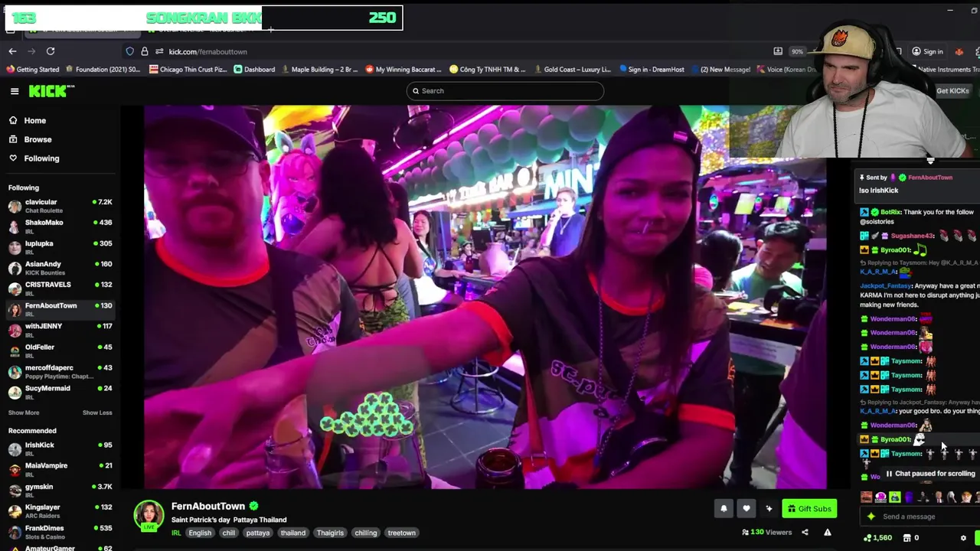980x551 pixels.
Task: Open MaiaVampire in Recommended list
Action: [60, 469]
